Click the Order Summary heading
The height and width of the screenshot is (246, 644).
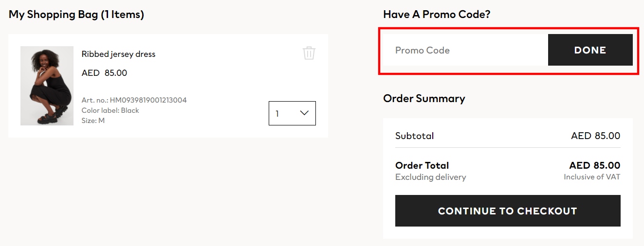[x=424, y=99]
